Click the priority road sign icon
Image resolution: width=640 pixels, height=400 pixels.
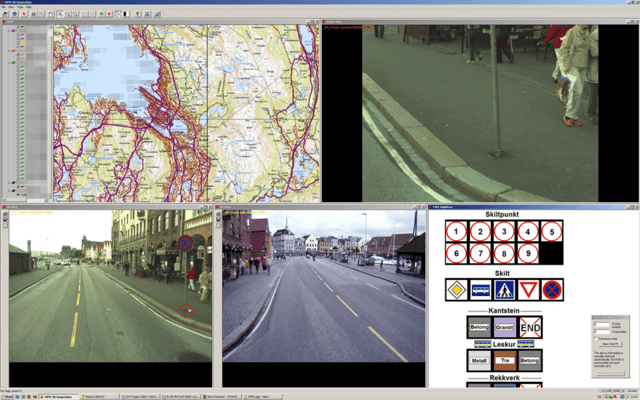click(x=457, y=290)
